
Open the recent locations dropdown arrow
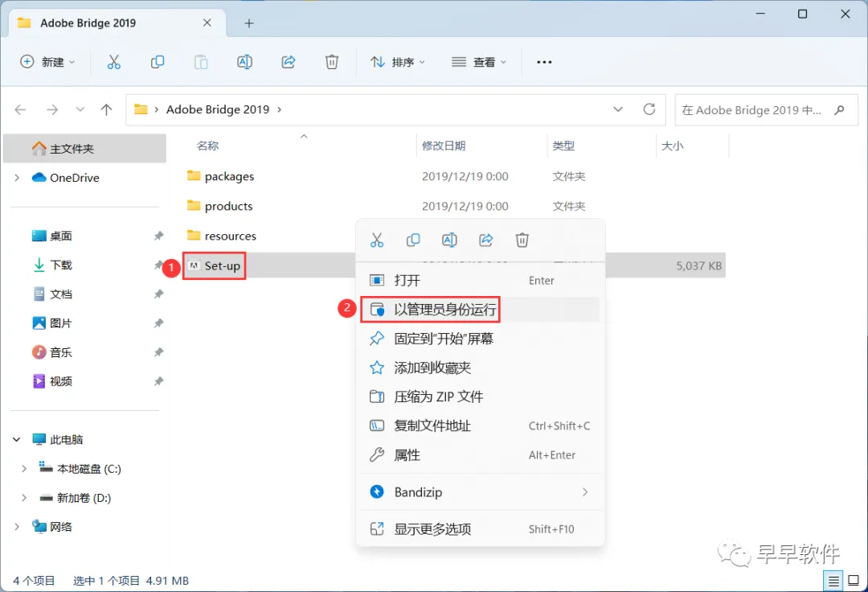pos(80,109)
